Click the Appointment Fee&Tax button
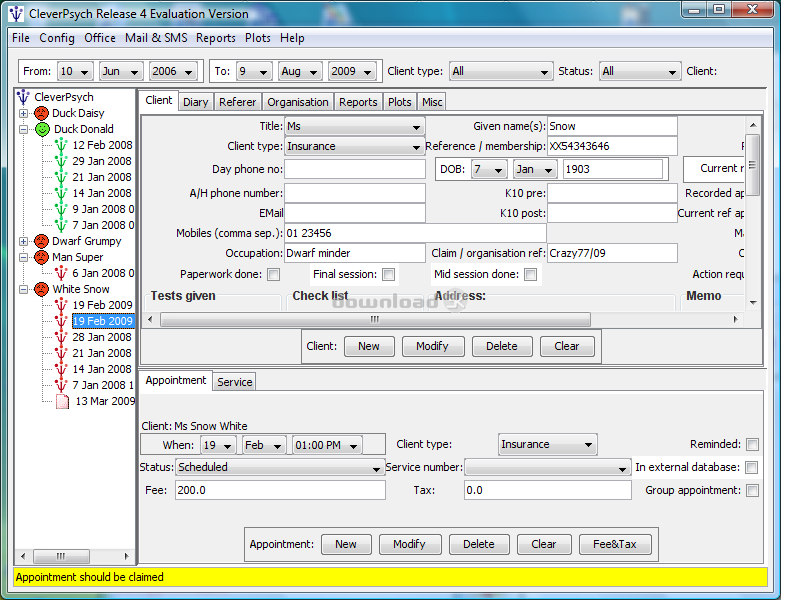 615,544
